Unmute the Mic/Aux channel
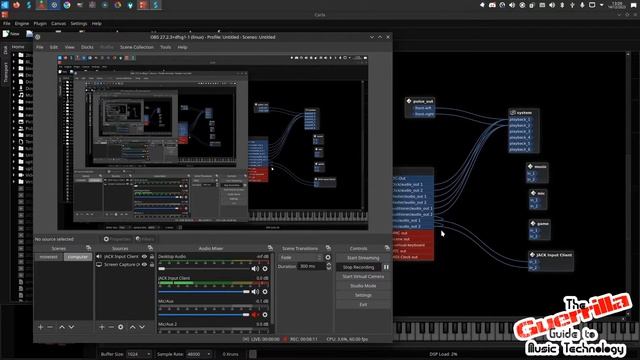 coord(255,315)
